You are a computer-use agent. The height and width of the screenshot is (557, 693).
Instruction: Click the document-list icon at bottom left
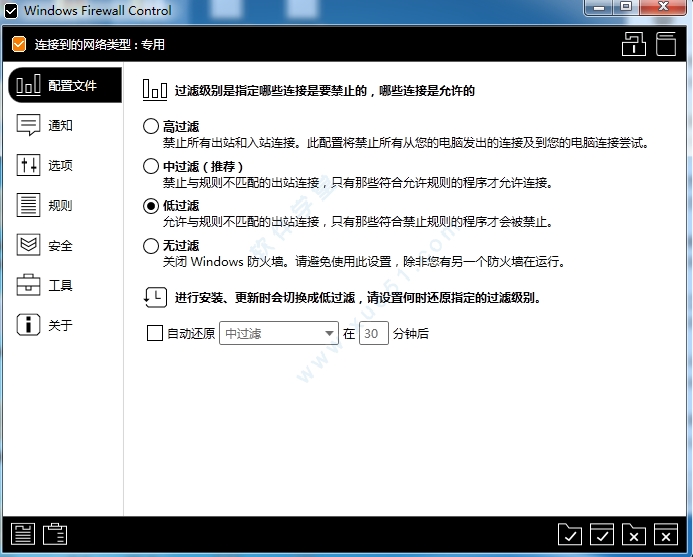23,534
